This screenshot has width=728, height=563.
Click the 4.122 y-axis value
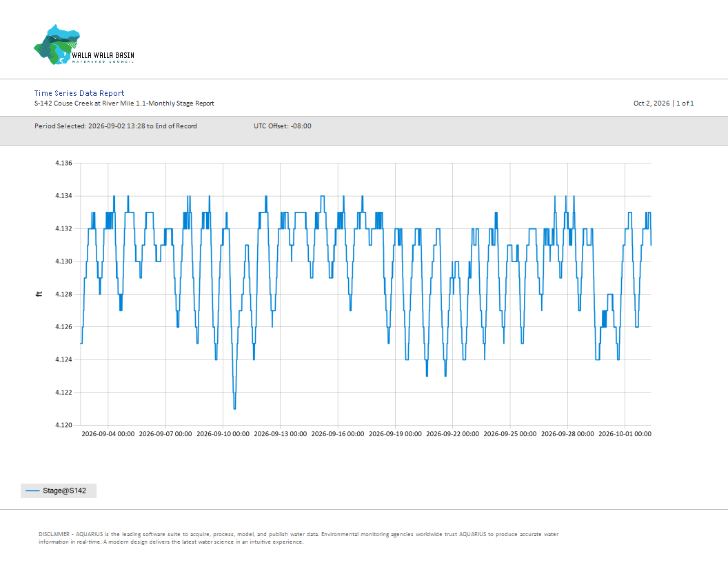pos(63,393)
